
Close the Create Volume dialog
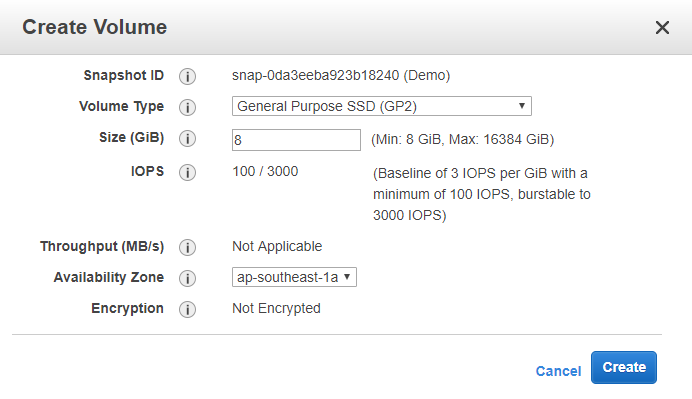[662, 27]
